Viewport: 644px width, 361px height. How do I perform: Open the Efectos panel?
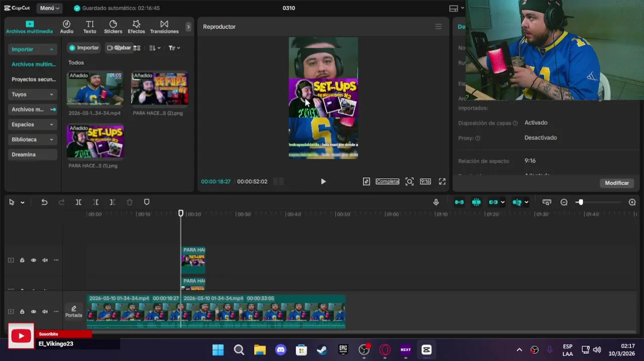pyautogui.click(x=136, y=27)
